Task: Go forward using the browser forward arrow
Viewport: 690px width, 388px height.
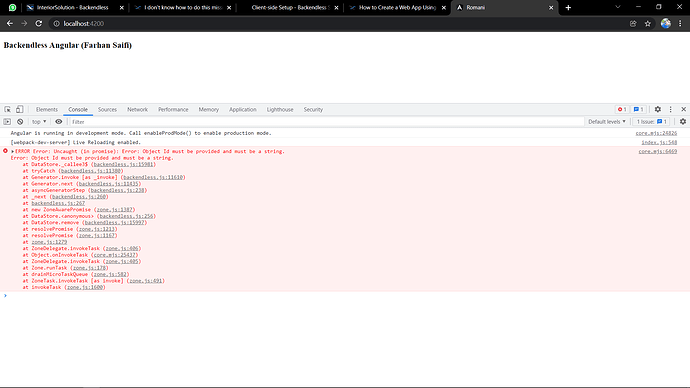Action: 24,23
